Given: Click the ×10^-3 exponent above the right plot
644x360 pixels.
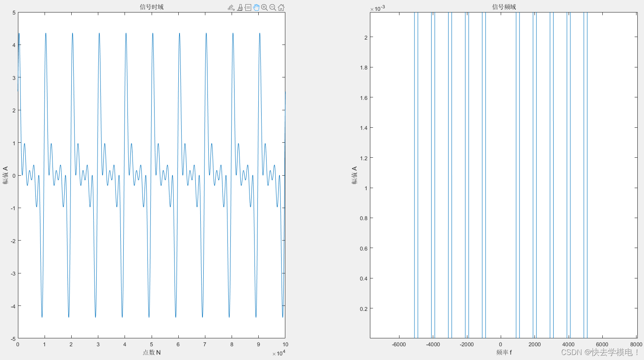Looking at the screenshot, I should [377, 8].
